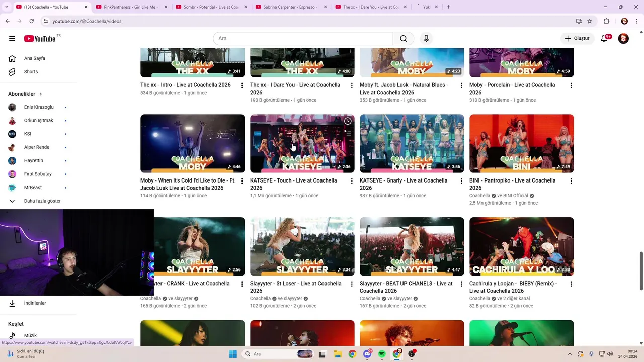Viewport: 644px width, 362px height.
Task: Open more options for BINI - Pantropiko
Action: (571, 181)
